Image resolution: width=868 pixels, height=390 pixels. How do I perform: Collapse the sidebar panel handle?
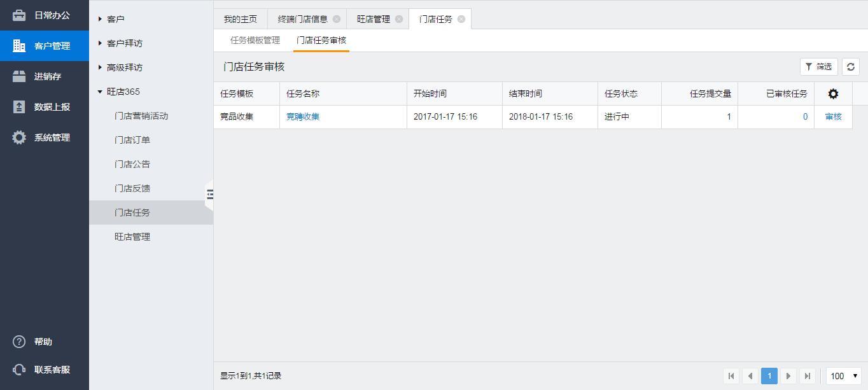(209, 195)
